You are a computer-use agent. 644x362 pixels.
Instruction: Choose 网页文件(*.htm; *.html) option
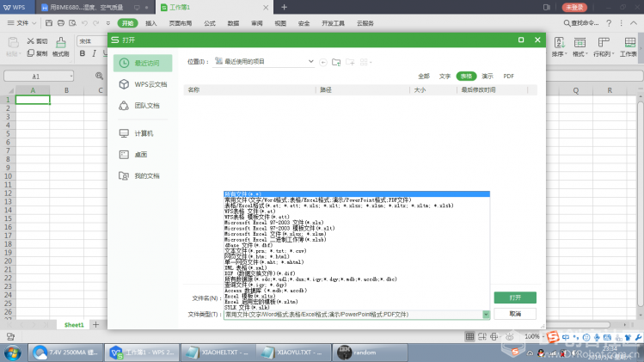coord(357,256)
